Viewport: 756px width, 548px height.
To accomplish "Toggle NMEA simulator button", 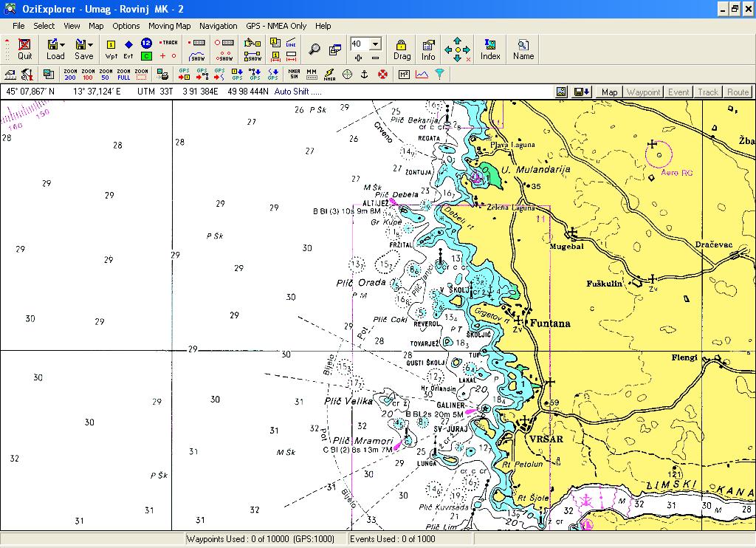I will [294, 75].
